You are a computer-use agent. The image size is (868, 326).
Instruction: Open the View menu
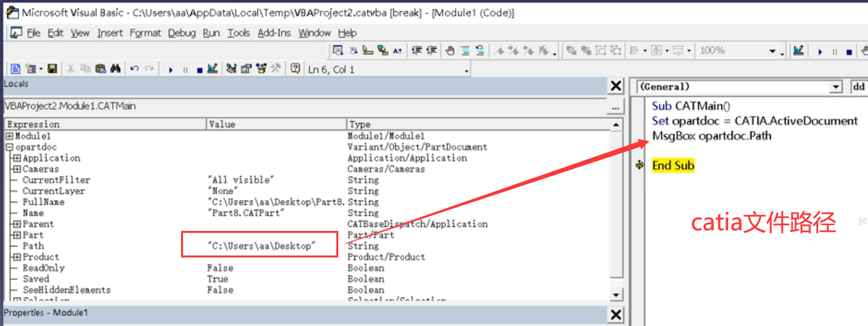[80, 33]
